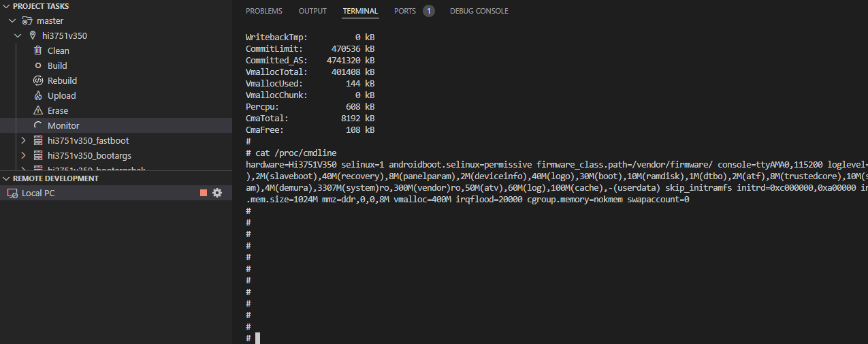Switch to the PROBLEMS tab
The width and height of the screenshot is (868, 344).
[264, 11]
